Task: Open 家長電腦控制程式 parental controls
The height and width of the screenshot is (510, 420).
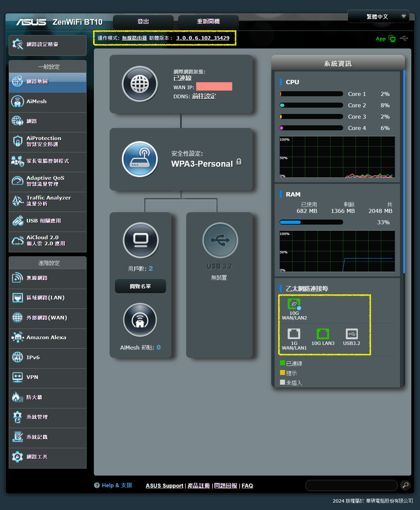Action: tap(47, 162)
